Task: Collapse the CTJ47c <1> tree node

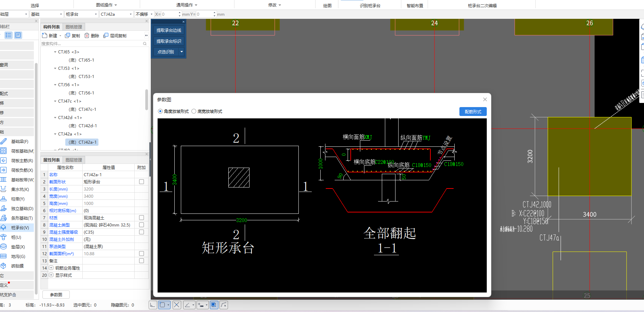Action: click(x=55, y=101)
